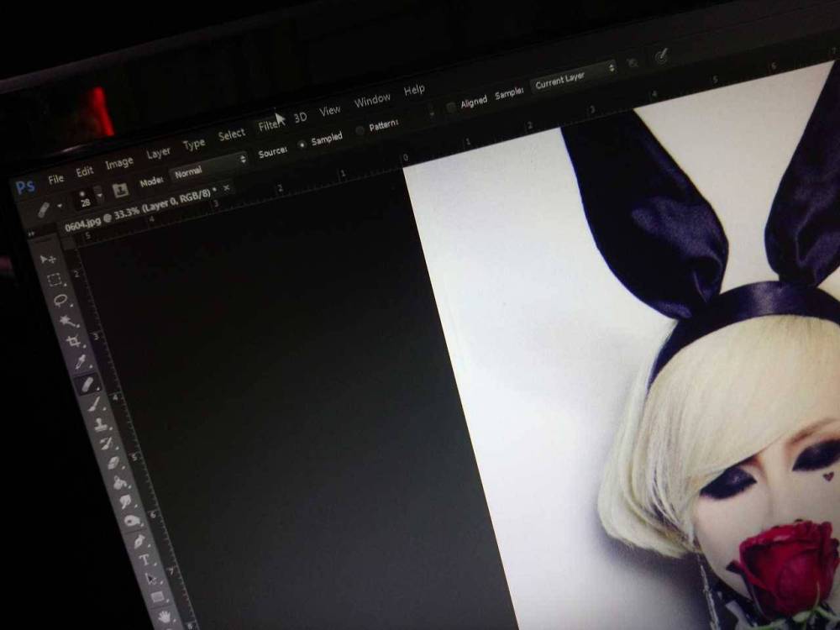This screenshot has width=840, height=630.
Task: Open the Mode dropdown set to Normal
Action: [x=209, y=165]
